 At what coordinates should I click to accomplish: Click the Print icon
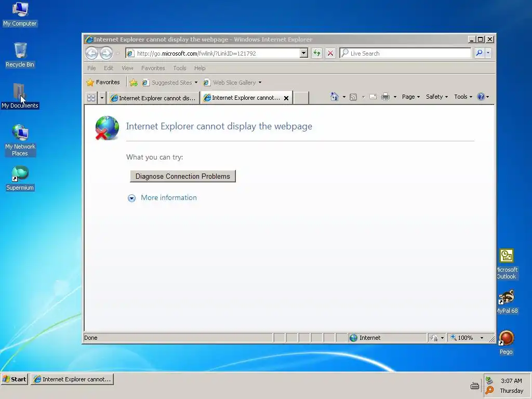[385, 97]
